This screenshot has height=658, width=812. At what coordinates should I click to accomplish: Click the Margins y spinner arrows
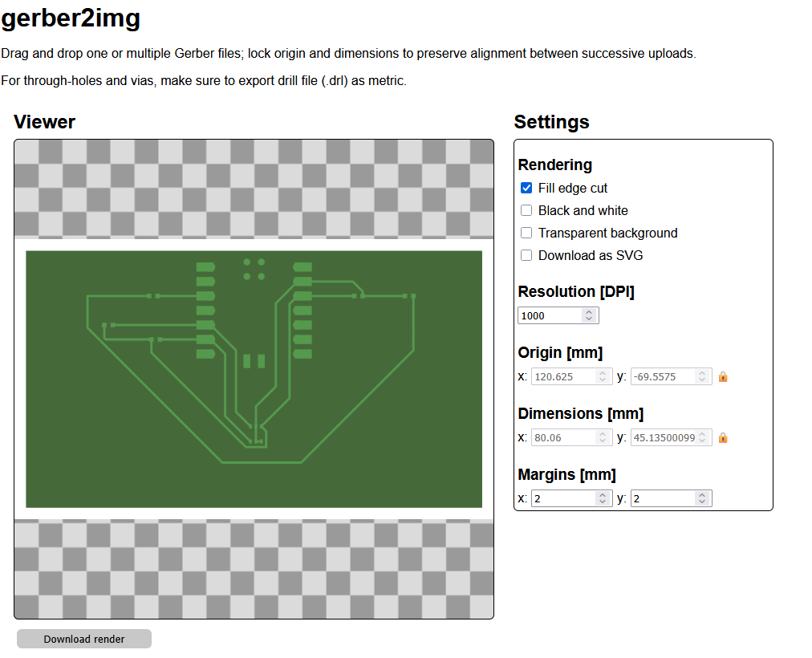702,498
